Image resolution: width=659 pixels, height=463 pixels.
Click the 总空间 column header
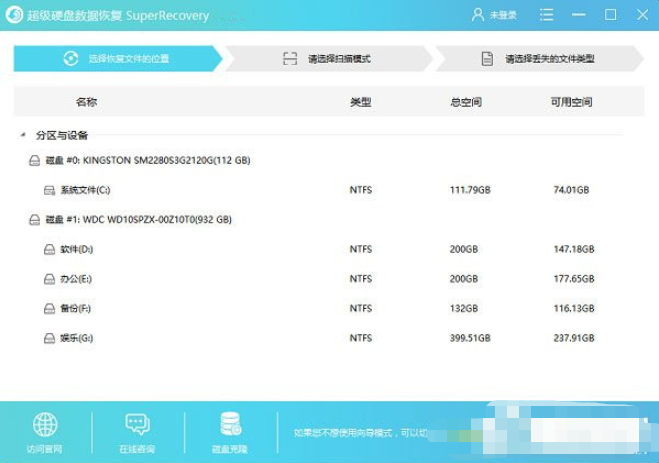pyautogui.click(x=467, y=103)
